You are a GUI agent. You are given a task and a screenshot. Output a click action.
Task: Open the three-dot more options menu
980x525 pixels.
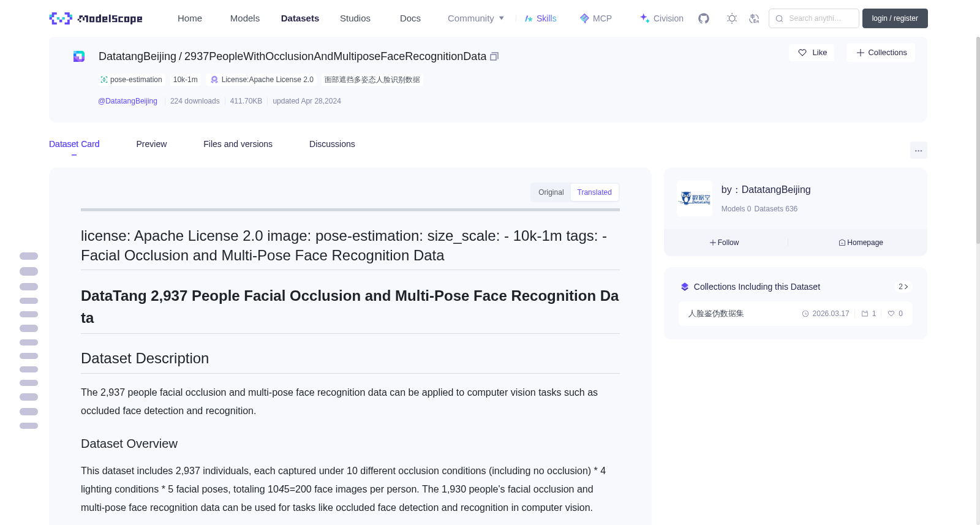coord(919,150)
